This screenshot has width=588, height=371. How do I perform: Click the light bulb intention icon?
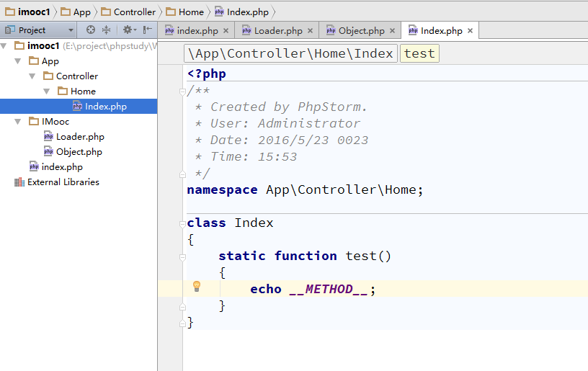(197, 287)
